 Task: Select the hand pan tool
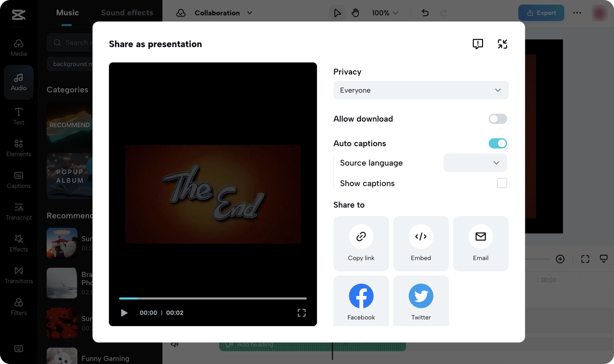click(x=355, y=13)
